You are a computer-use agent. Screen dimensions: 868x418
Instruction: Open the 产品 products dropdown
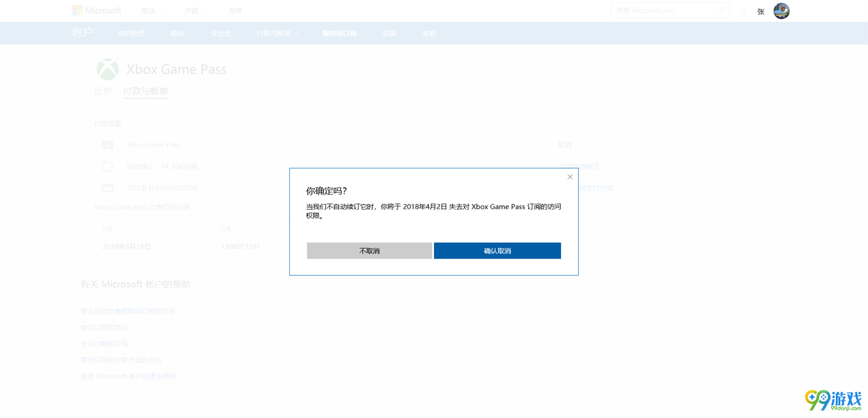click(195, 11)
